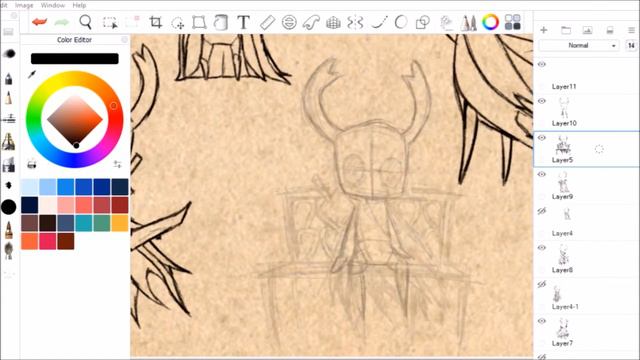Hide Layer9 using its eye icon
Image resolution: width=640 pixels, height=360 pixels.
click(542, 174)
